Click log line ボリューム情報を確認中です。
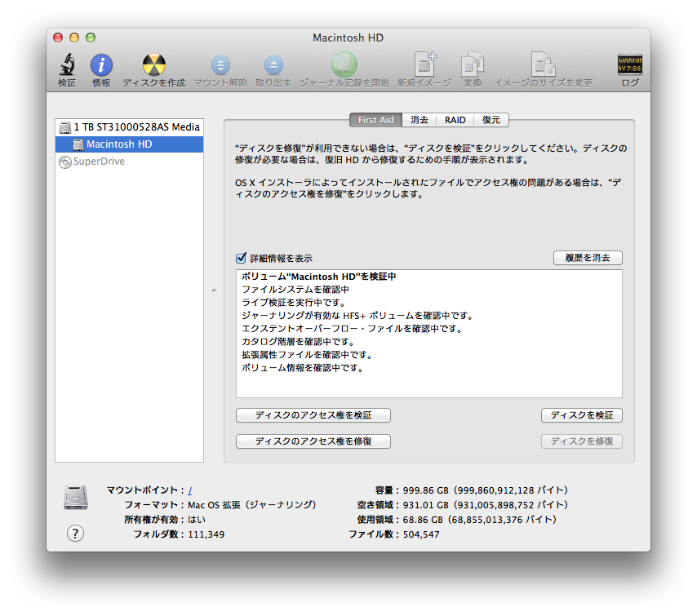This screenshot has width=697, height=616. (x=302, y=367)
